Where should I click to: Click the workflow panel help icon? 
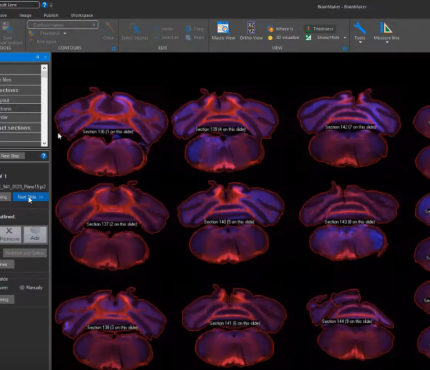coord(44,156)
